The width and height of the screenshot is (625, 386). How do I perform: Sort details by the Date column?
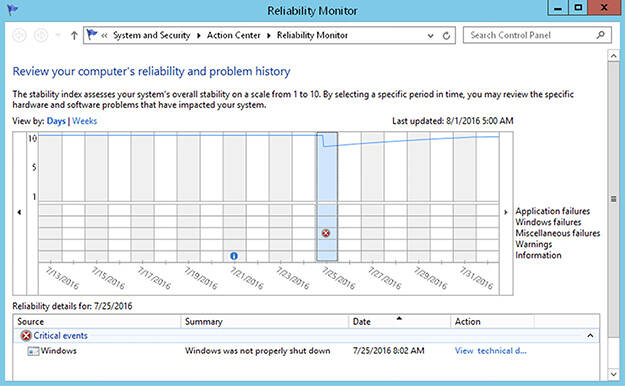pyautogui.click(x=399, y=321)
